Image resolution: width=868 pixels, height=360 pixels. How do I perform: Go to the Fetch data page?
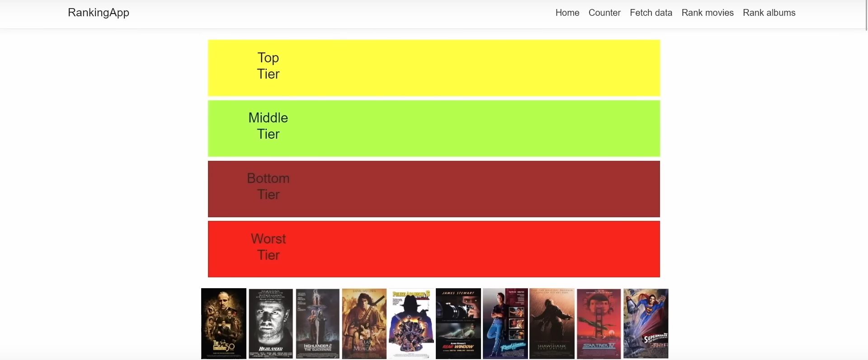pyautogui.click(x=651, y=13)
